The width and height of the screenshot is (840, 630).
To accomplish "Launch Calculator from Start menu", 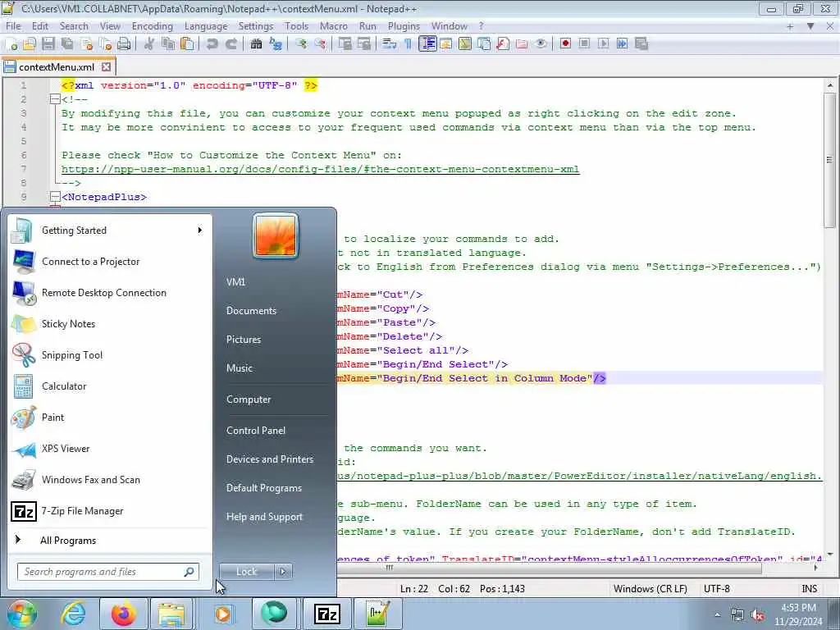I will [110, 386].
